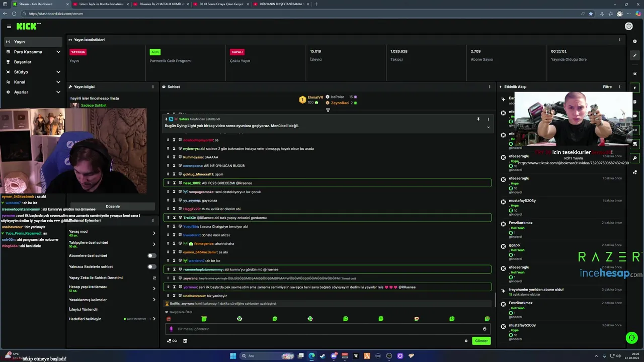The image size is (644, 362).
Task: Open Microsoft Edge from taskbar
Action: [311, 356]
